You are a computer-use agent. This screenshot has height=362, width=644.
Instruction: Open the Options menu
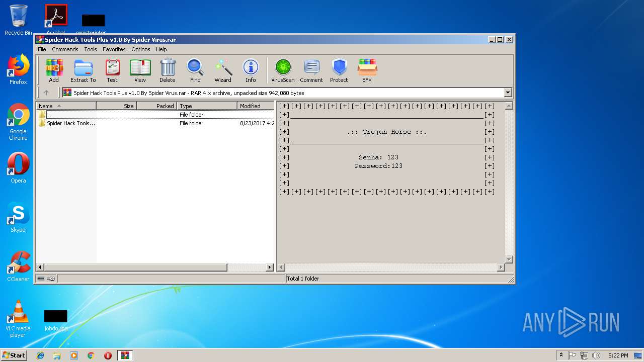(141, 49)
